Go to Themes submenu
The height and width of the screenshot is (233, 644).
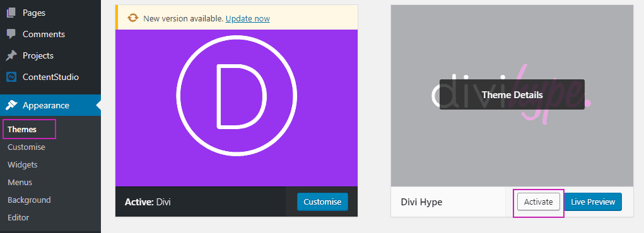click(22, 129)
